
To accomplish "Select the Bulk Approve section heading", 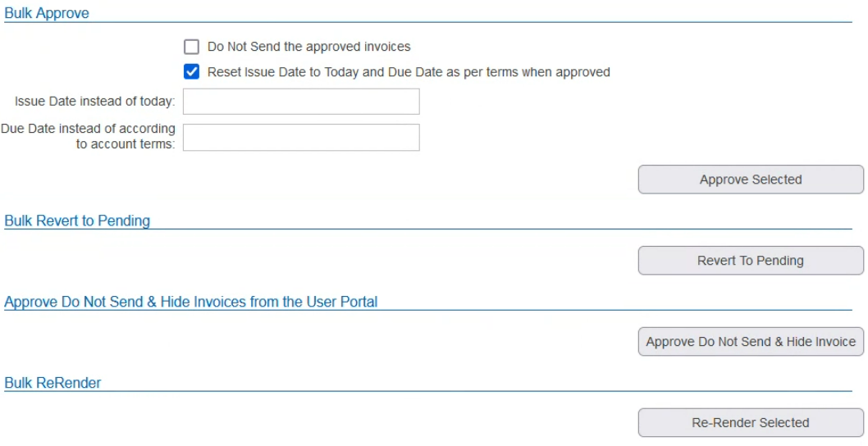I will [47, 13].
